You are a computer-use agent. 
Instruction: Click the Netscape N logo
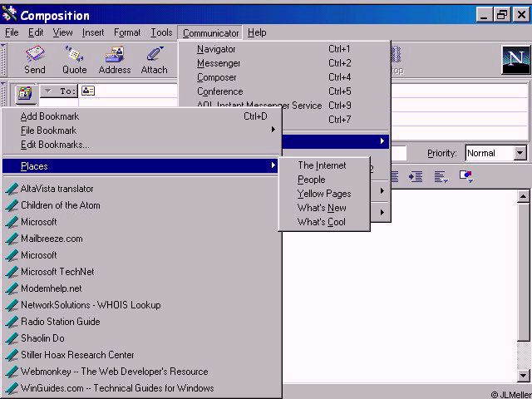pyautogui.click(x=515, y=59)
